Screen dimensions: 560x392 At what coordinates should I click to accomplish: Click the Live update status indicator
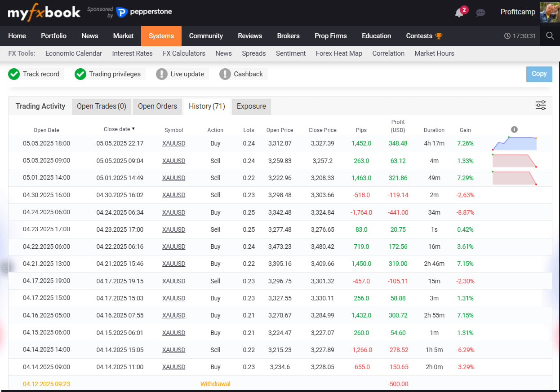[162, 74]
